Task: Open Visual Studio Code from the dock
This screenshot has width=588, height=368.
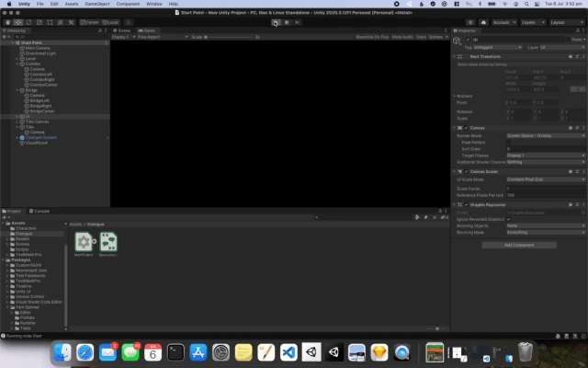Action: (288, 352)
